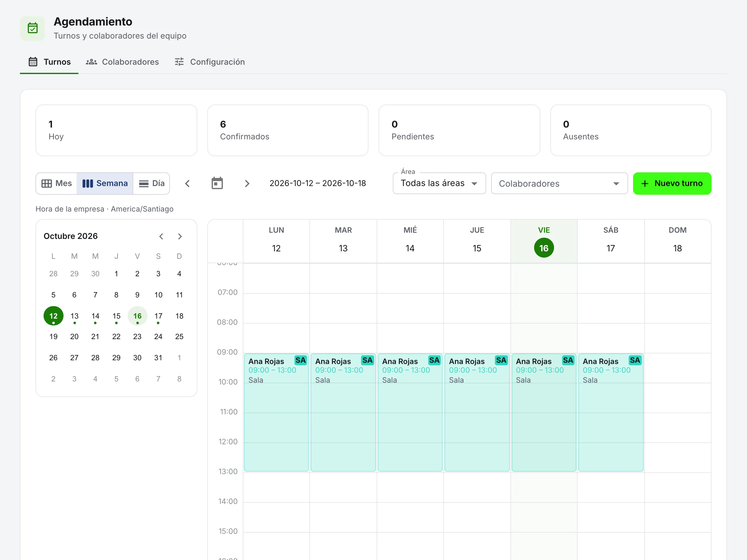
Task: Switch to Día view
Action: click(152, 183)
